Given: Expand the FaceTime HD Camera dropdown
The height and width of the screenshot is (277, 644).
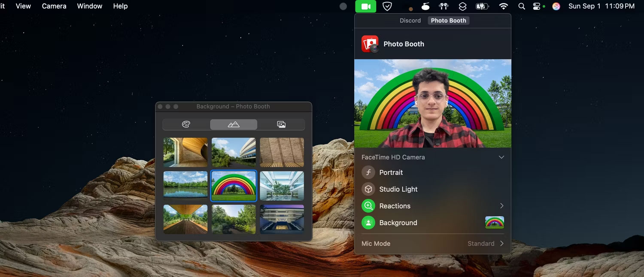Looking at the screenshot, I should pyautogui.click(x=501, y=157).
